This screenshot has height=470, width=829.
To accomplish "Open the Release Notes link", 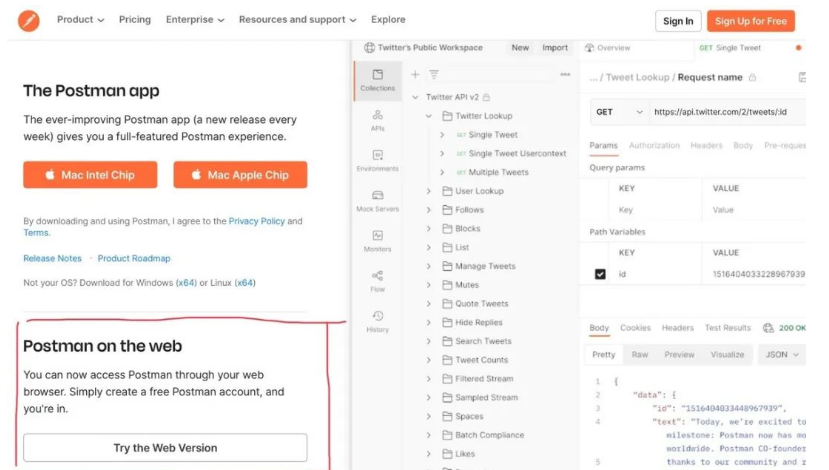I will (x=52, y=259).
